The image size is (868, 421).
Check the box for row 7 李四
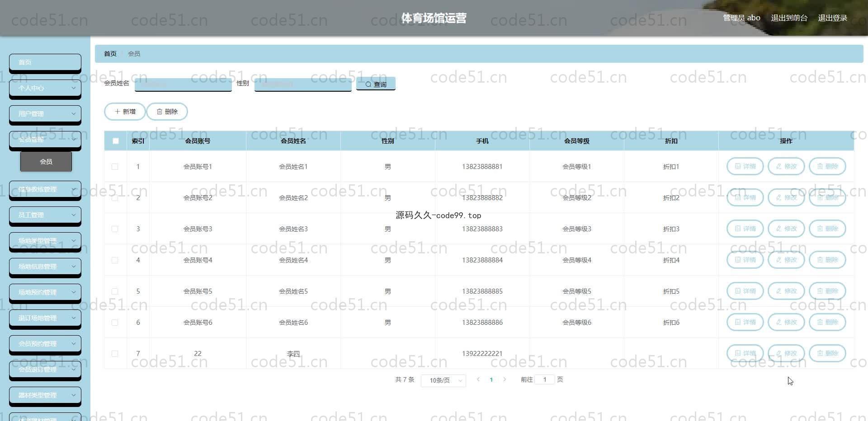click(x=115, y=354)
